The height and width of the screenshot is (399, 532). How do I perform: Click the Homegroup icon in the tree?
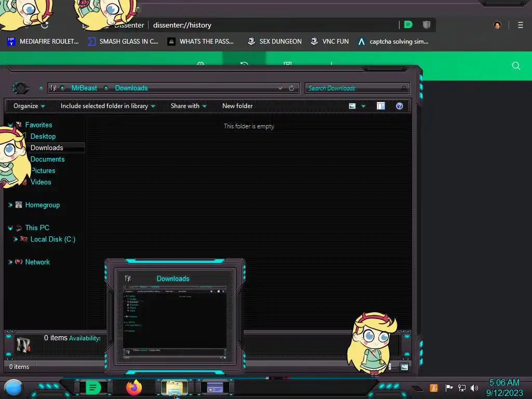[19, 205]
